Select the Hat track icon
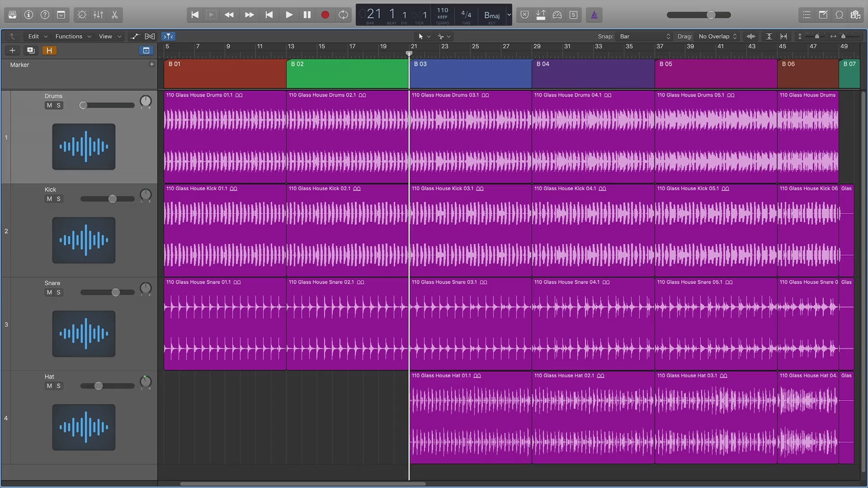This screenshot has width=868, height=488. (84, 427)
